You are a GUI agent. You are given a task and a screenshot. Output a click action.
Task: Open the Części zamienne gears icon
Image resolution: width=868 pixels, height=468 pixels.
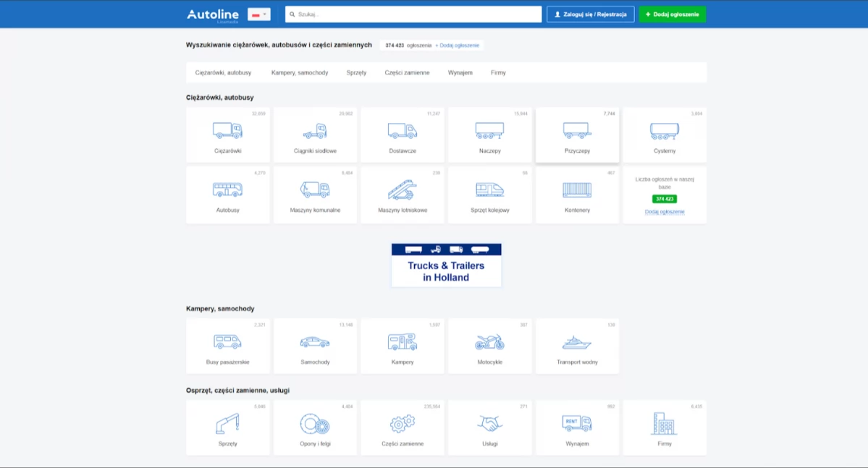pos(403,424)
